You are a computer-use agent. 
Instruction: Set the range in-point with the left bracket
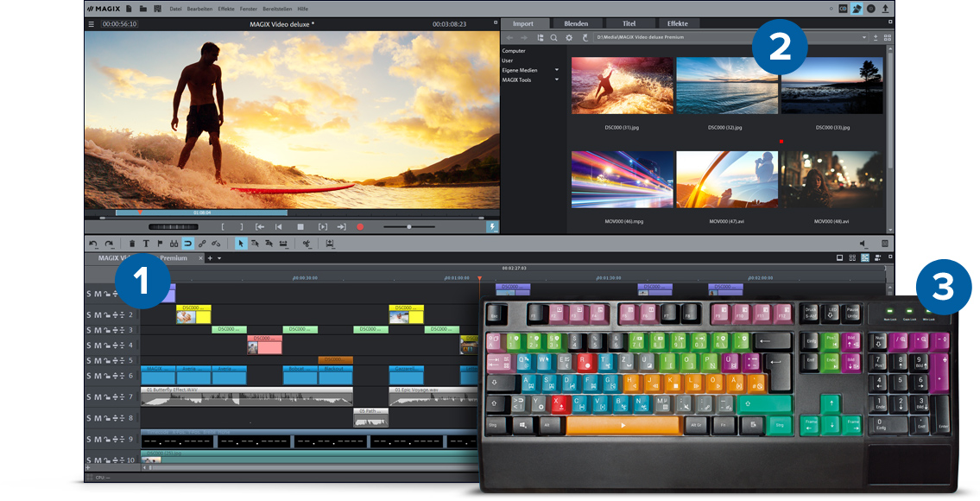pos(223,227)
